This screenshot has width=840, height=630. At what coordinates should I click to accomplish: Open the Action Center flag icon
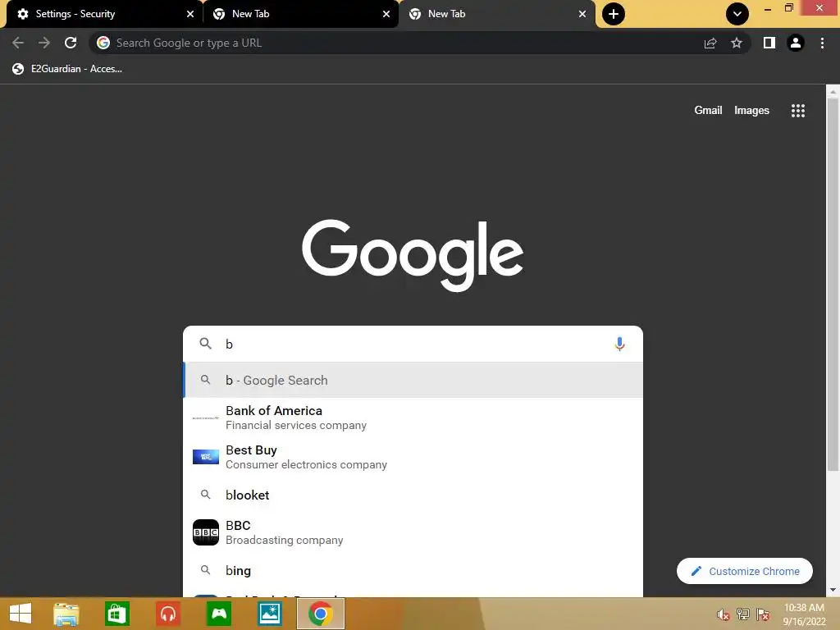coord(763,614)
